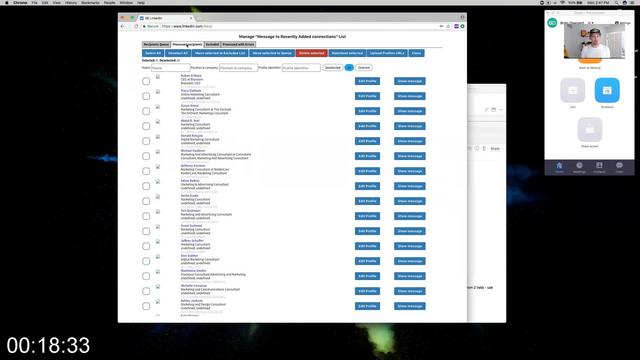Switch to Processed recipients tab
This screenshot has height=360, width=640.
pyautogui.click(x=187, y=44)
